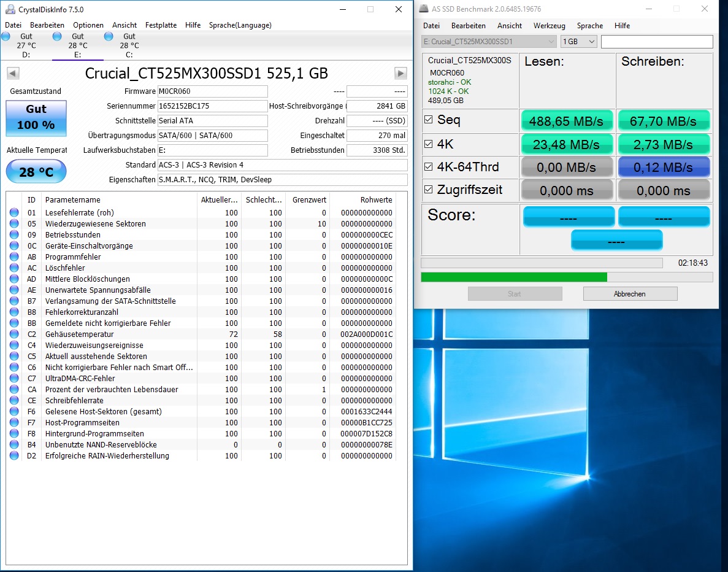
Task: Click status orb for Schreibfehlerrate row
Action: point(14,401)
